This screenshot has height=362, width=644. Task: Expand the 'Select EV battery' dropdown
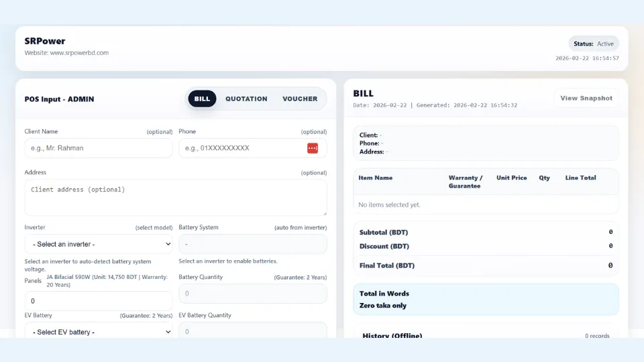click(99, 332)
